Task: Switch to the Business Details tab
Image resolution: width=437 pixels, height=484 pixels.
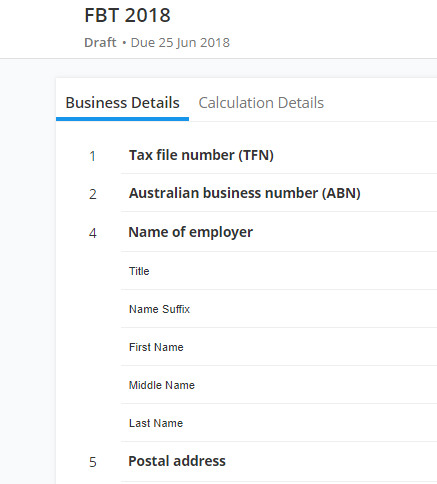Action: [122, 103]
